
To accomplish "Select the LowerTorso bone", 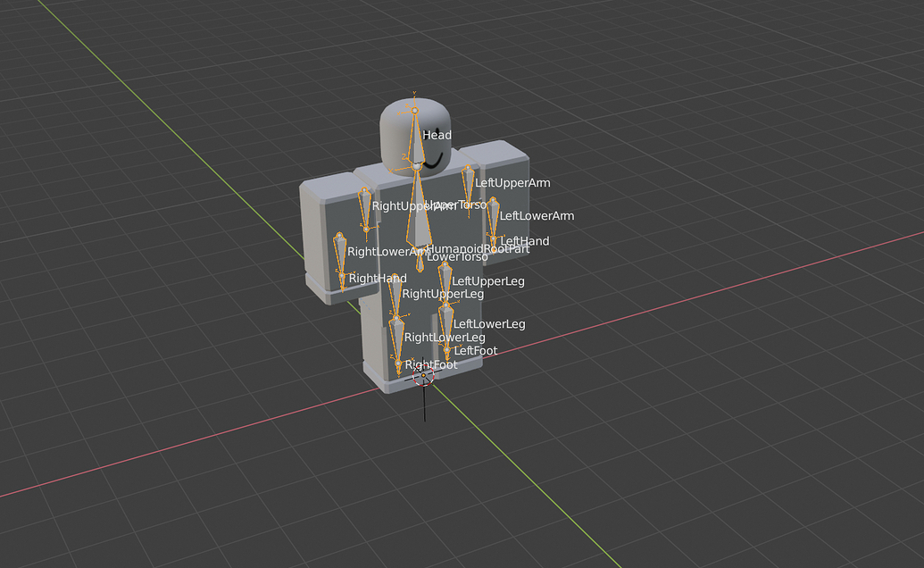I will coord(420,263).
